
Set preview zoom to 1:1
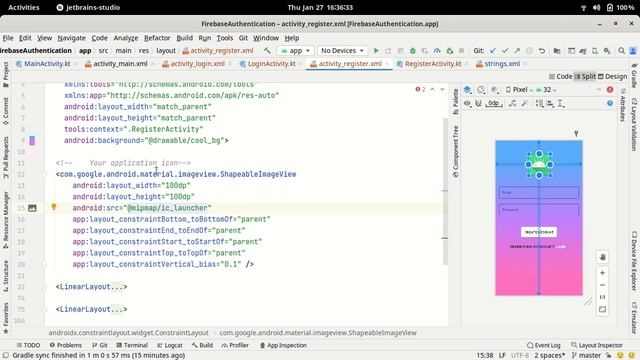pyautogui.click(x=602, y=297)
